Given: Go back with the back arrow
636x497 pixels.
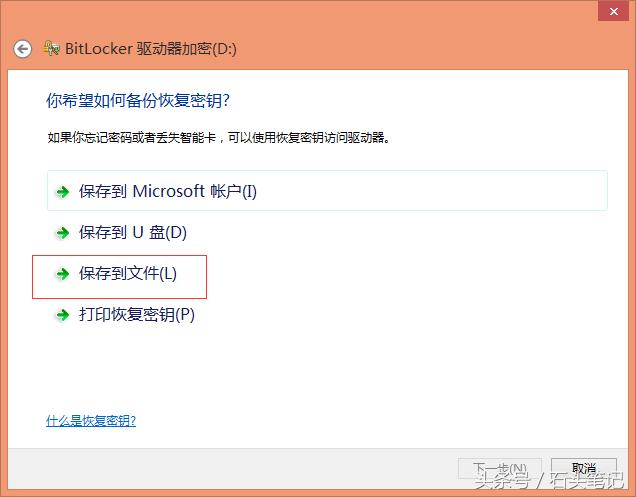Looking at the screenshot, I should pos(22,49).
